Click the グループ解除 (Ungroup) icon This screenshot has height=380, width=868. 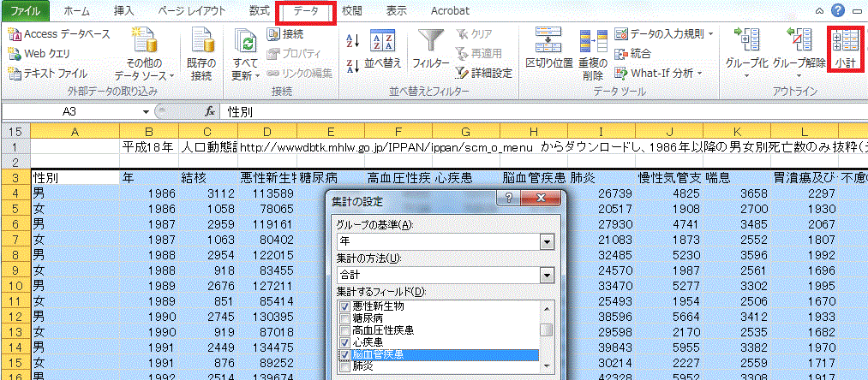(799, 47)
